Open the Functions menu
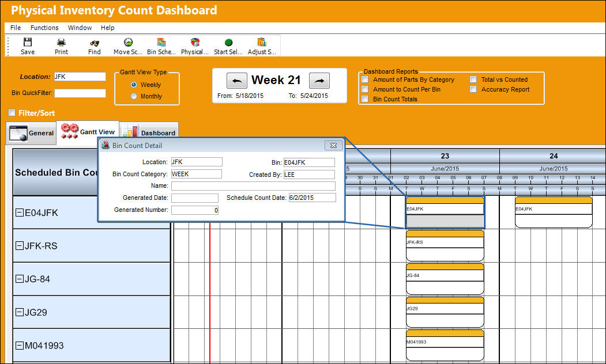606x364 pixels. pos(44,28)
